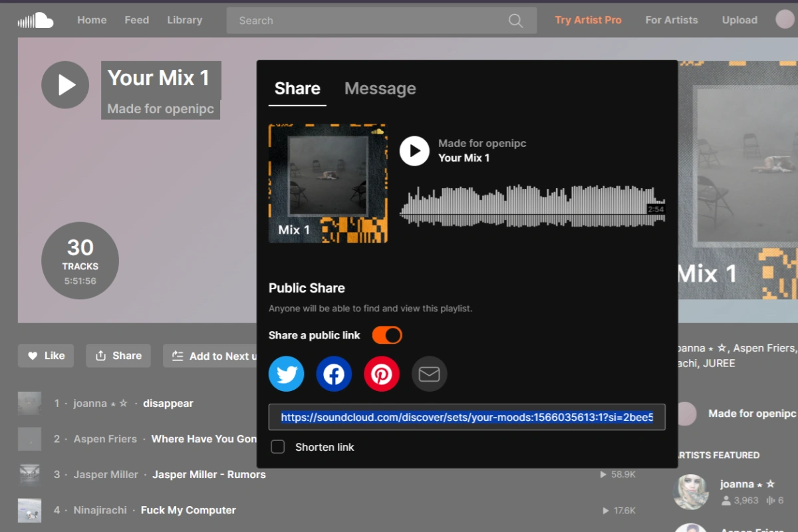Share playlist via Pinterest icon
Screen dimensions: 798x532
[382, 374]
